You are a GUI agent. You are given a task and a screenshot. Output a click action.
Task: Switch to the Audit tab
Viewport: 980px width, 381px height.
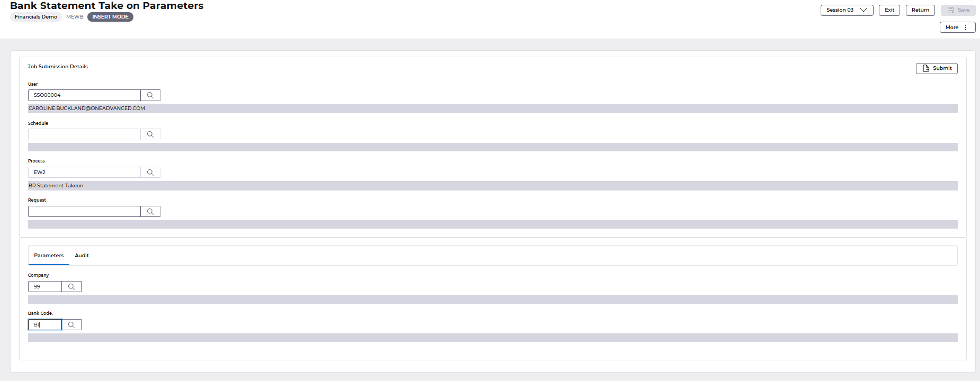click(82, 256)
